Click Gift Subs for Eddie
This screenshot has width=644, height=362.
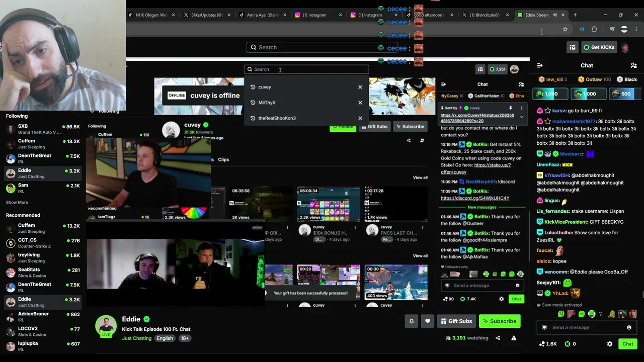456,321
